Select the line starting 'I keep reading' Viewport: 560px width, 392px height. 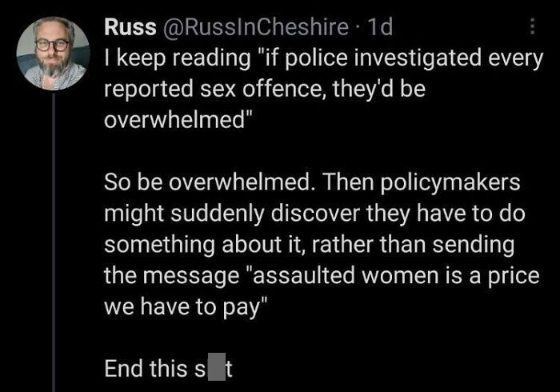pos(323,58)
